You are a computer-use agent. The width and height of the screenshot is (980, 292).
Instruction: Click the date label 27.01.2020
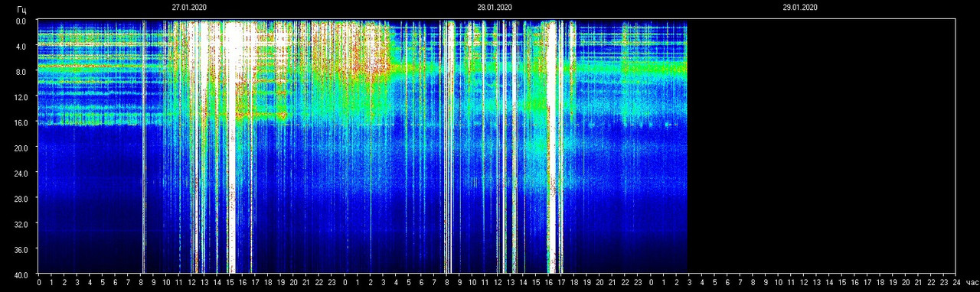(189, 7)
